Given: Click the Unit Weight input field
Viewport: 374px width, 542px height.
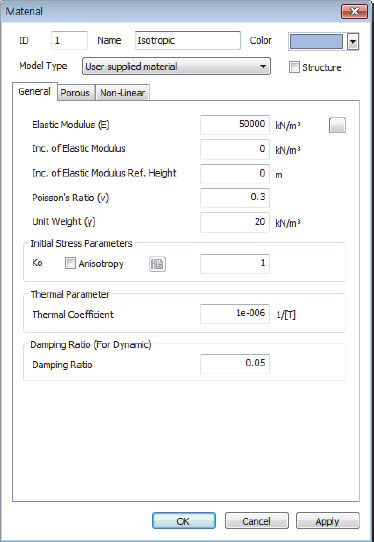Looking at the screenshot, I should coord(235,222).
